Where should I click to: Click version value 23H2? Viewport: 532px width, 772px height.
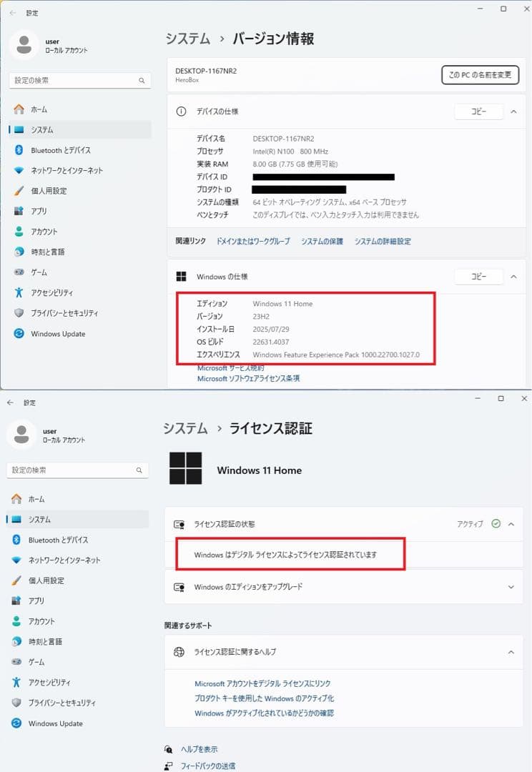[261, 316]
